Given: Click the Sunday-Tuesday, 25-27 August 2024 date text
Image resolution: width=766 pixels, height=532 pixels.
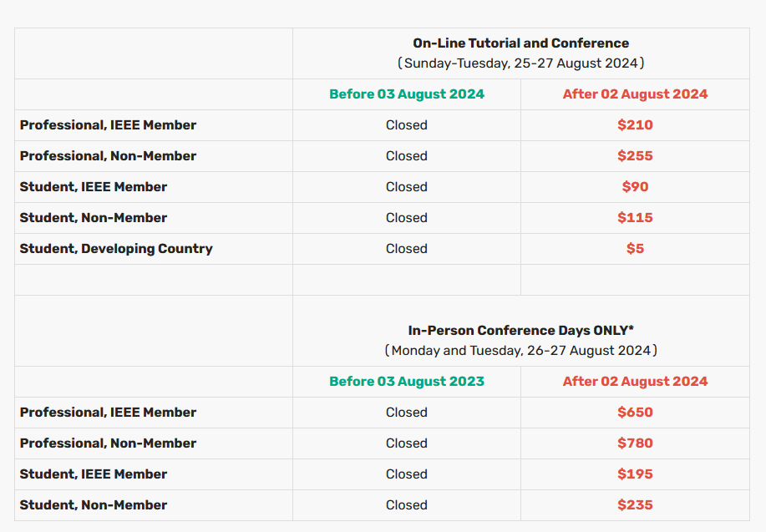Looking at the screenshot, I should [520, 63].
